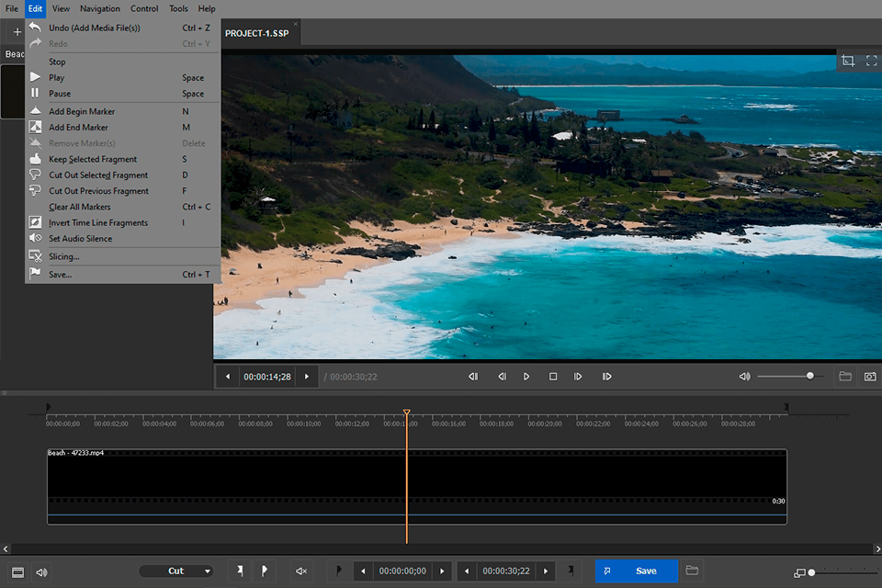This screenshot has height=588, width=882.
Task: Mute audio using the crossed speaker icon
Action: coord(300,571)
